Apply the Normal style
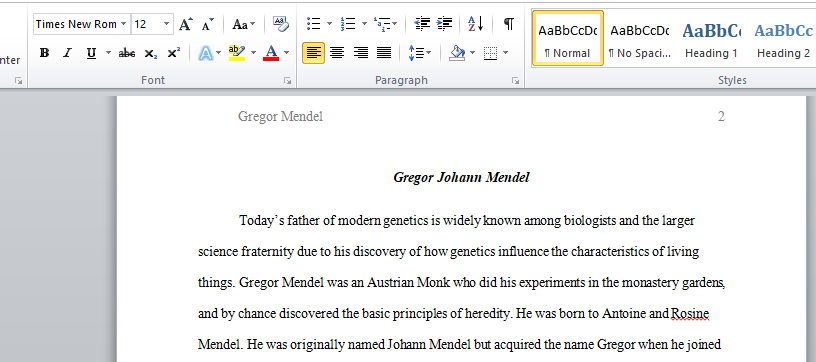This screenshot has height=362, width=816. pos(568,38)
